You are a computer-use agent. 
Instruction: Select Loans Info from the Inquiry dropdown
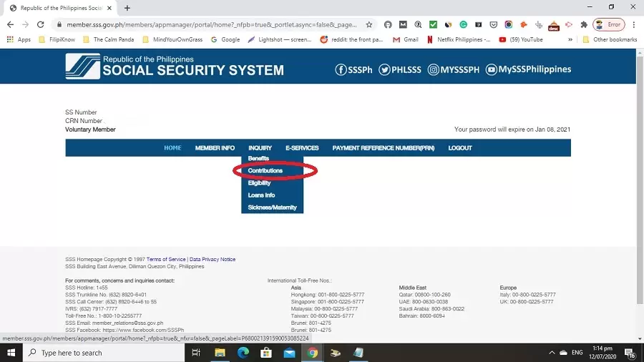pos(261,195)
